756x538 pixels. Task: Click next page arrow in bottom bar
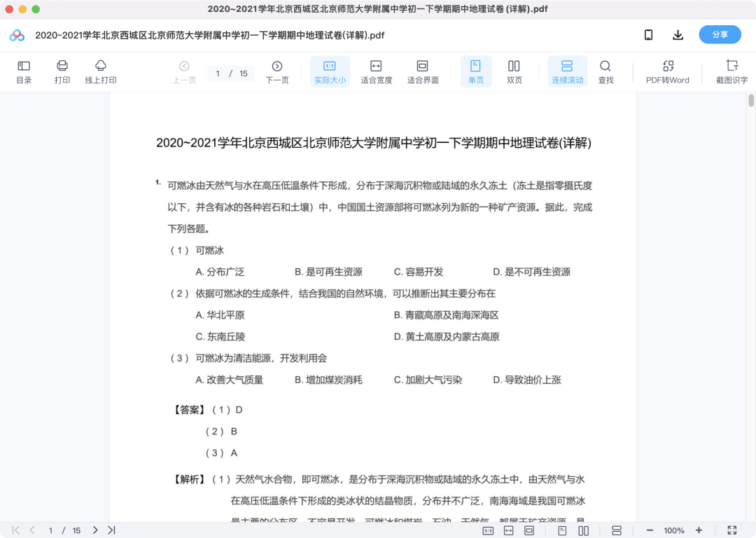[x=95, y=530]
